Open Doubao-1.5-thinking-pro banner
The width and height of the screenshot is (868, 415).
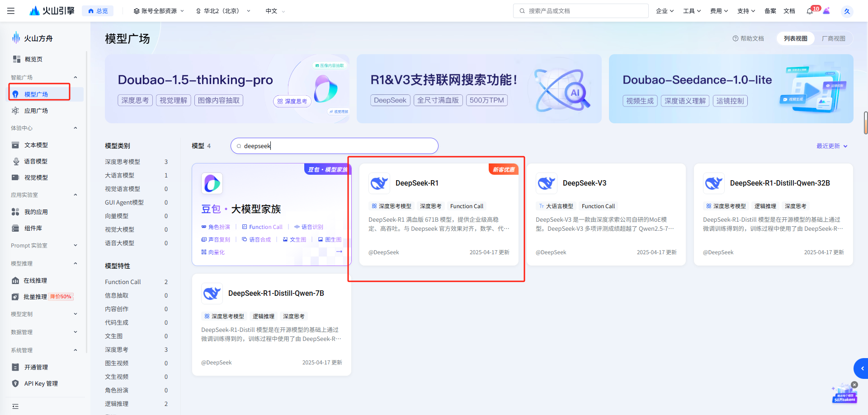(x=227, y=89)
